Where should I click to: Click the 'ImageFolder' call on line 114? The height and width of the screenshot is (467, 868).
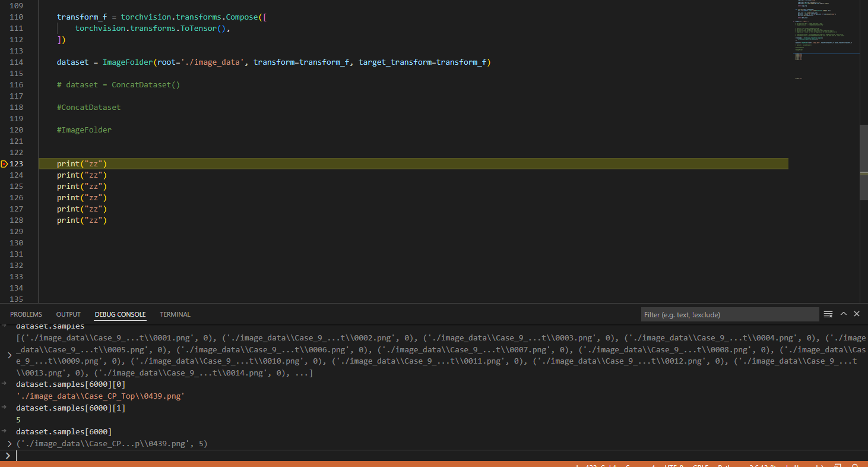(x=128, y=62)
